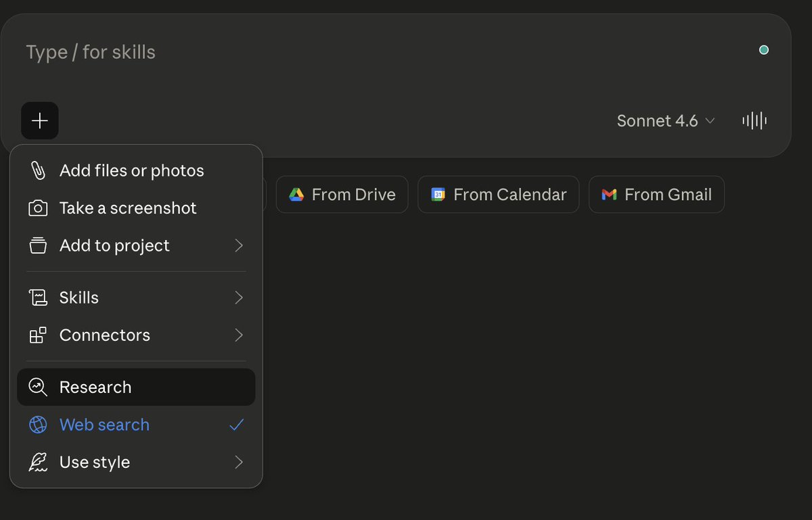Viewport: 812px width, 520px height.
Task: Click the Research magnifier icon
Action: point(38,387)
